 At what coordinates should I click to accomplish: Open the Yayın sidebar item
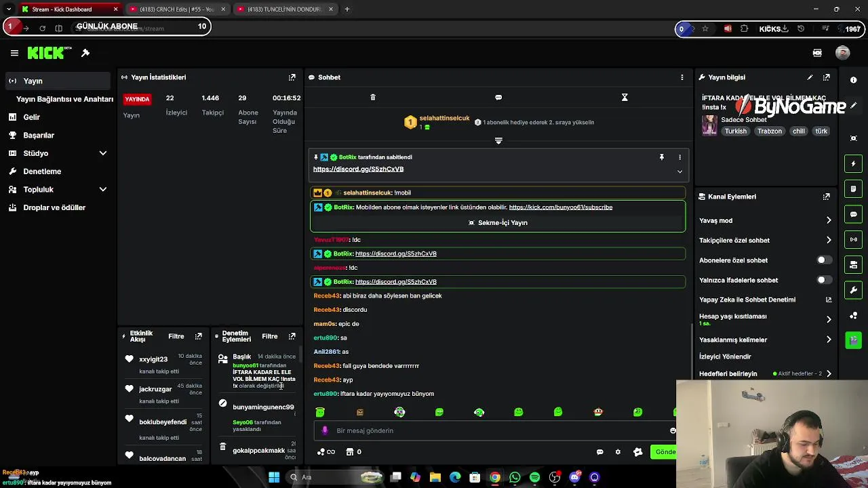click(57, 81)
